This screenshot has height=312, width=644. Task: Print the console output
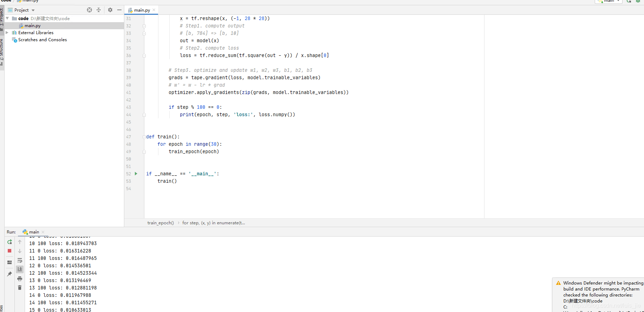click(x=20, y=279)
